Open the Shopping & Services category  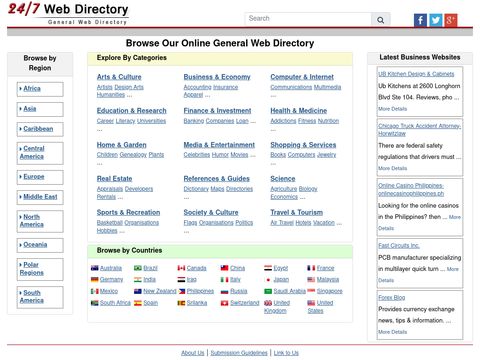(303, 145)
